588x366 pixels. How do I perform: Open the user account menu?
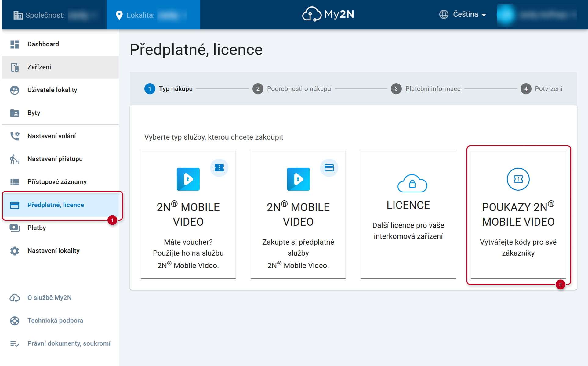pyautogui.click(x=537, y=15)
